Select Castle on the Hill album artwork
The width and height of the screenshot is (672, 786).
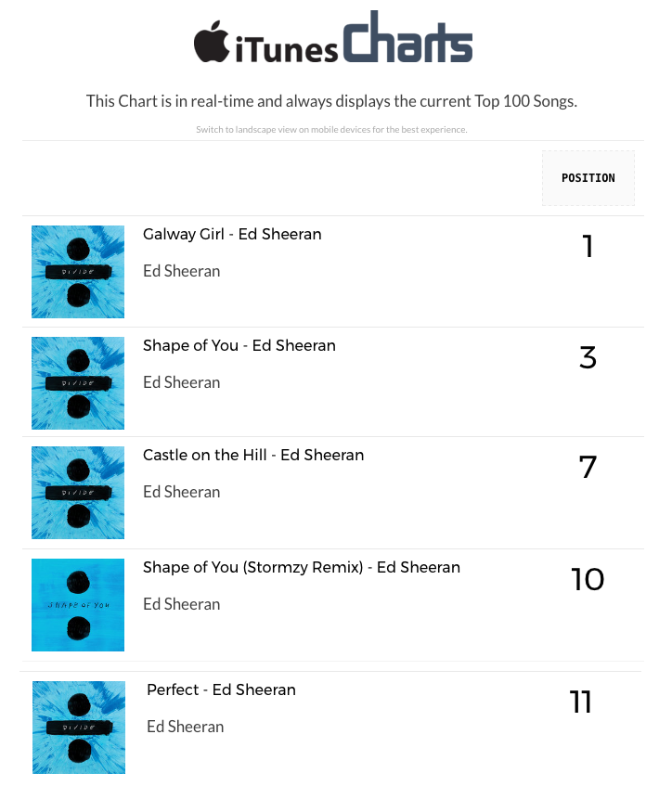(x=78, y=493)
